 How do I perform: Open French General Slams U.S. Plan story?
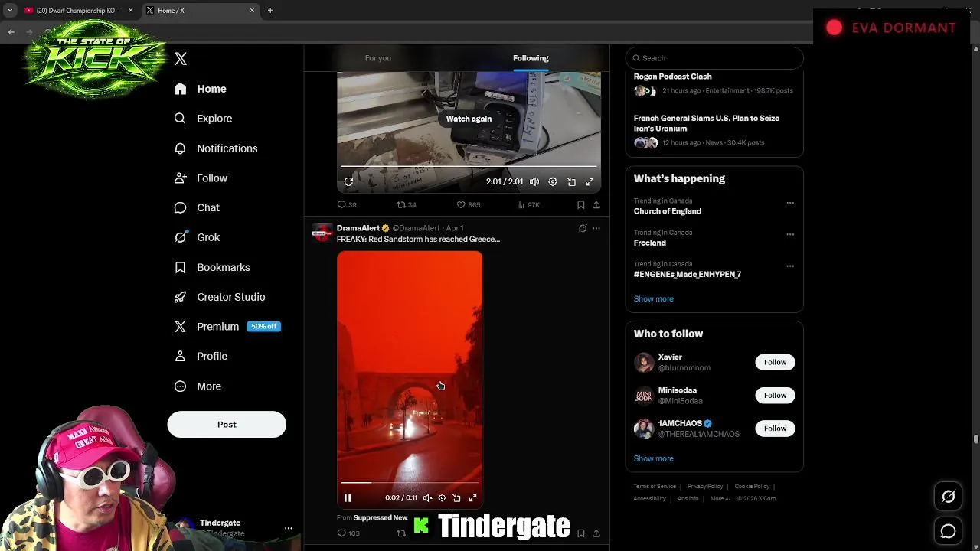[x=707, y=123]
